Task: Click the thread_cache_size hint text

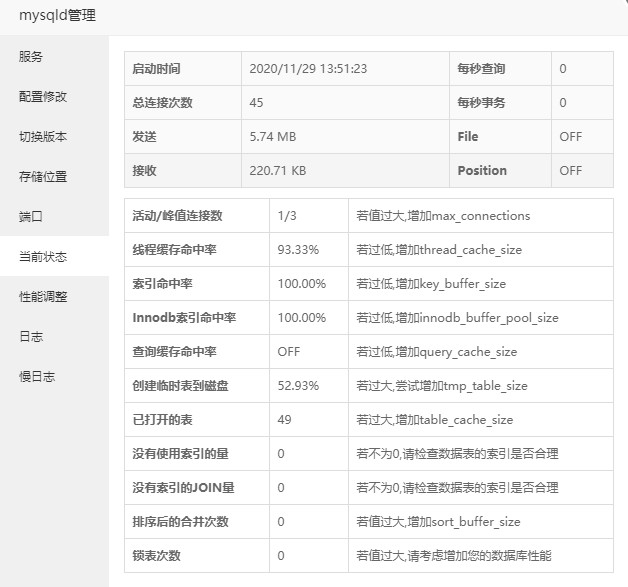Action: coord(439,249)
